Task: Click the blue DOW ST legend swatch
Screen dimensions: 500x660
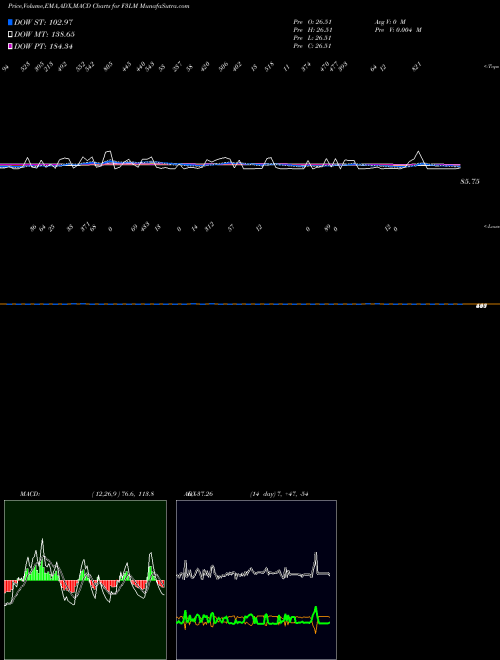Action: click(x=10, y=22)
